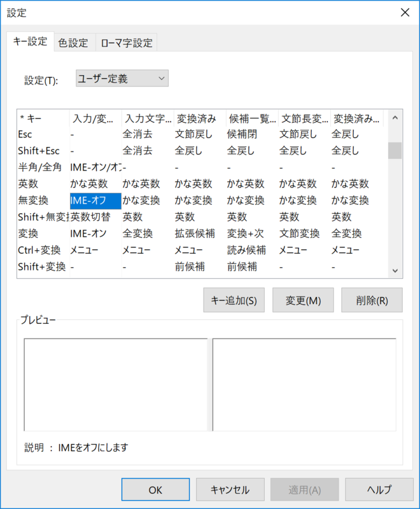Viewport: 420px width, 509px height.
Task: Select the 候補閉 cell in Esc row
Action: 242,134
